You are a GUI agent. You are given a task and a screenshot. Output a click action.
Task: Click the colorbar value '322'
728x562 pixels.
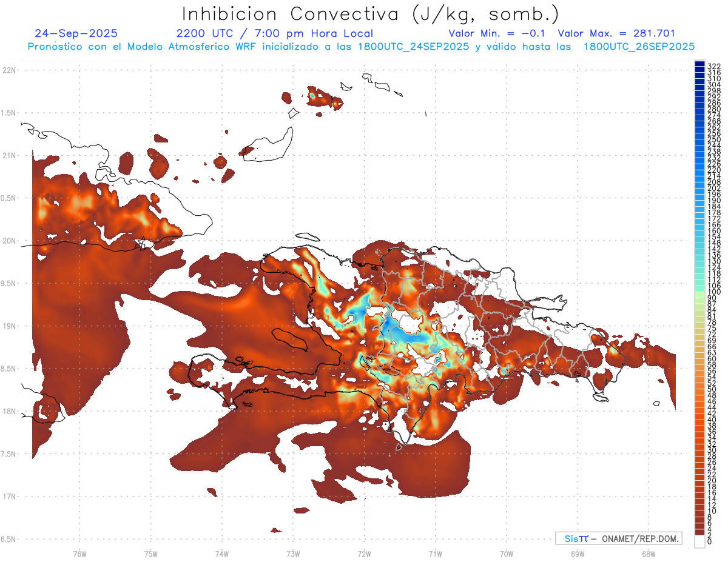713,66
